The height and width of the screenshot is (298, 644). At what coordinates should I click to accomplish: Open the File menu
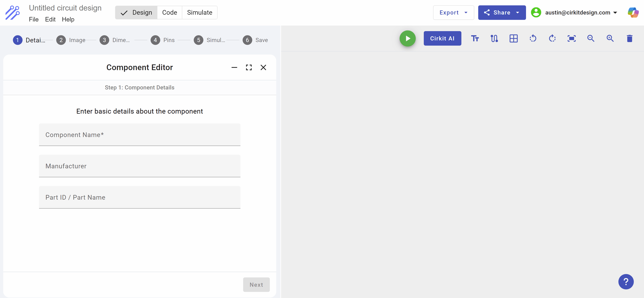click(34, 19)
